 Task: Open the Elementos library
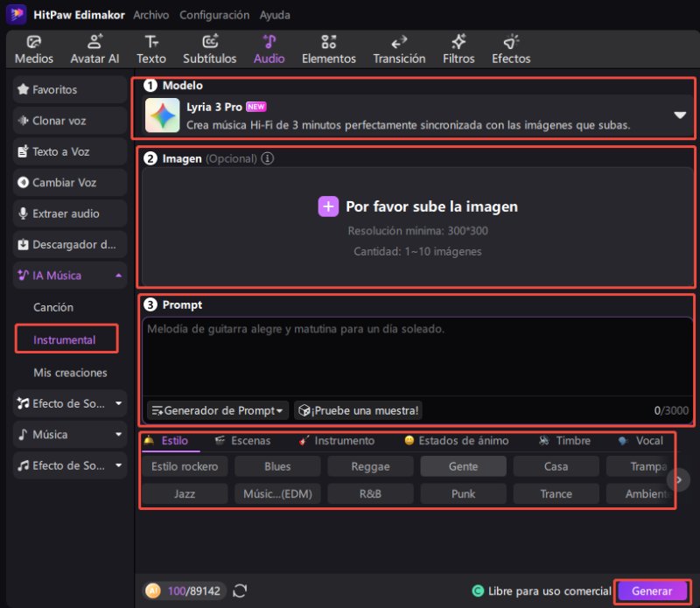(x=329, y=50)
